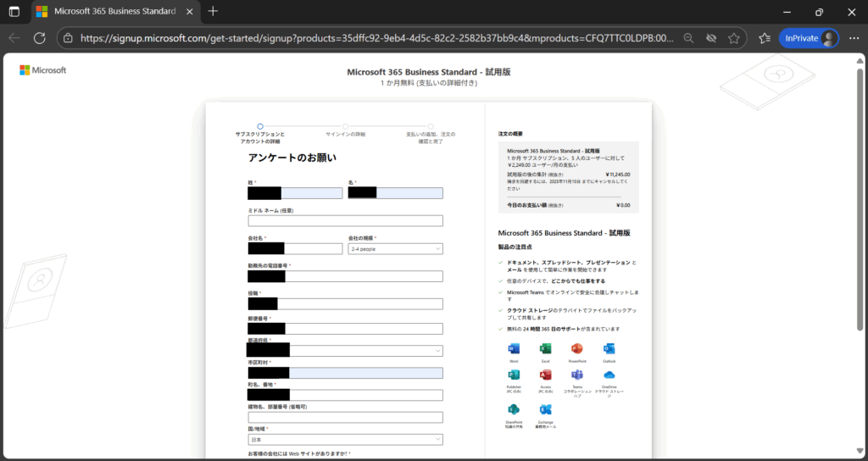Image resolution: width=868 pixels, height=461 pixels.
Task: Reload the page with the refresh icon
Action: coord(39,38)
